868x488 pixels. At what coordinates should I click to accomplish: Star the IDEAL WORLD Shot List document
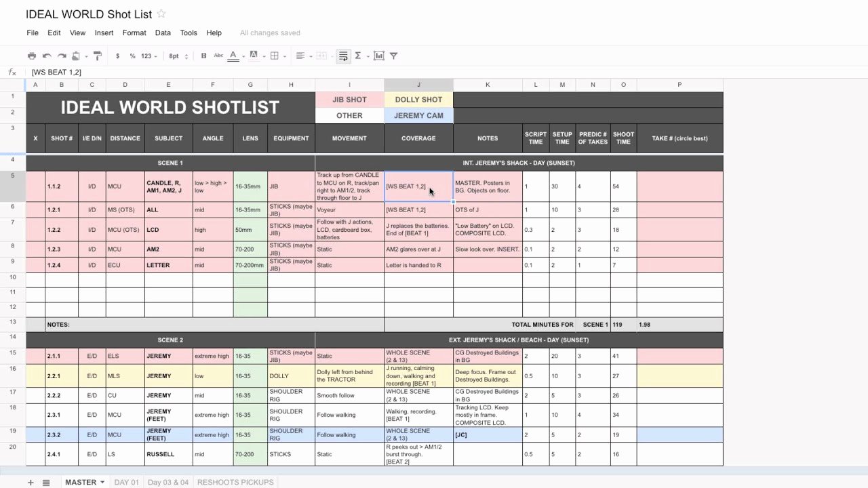click(161, 14)
